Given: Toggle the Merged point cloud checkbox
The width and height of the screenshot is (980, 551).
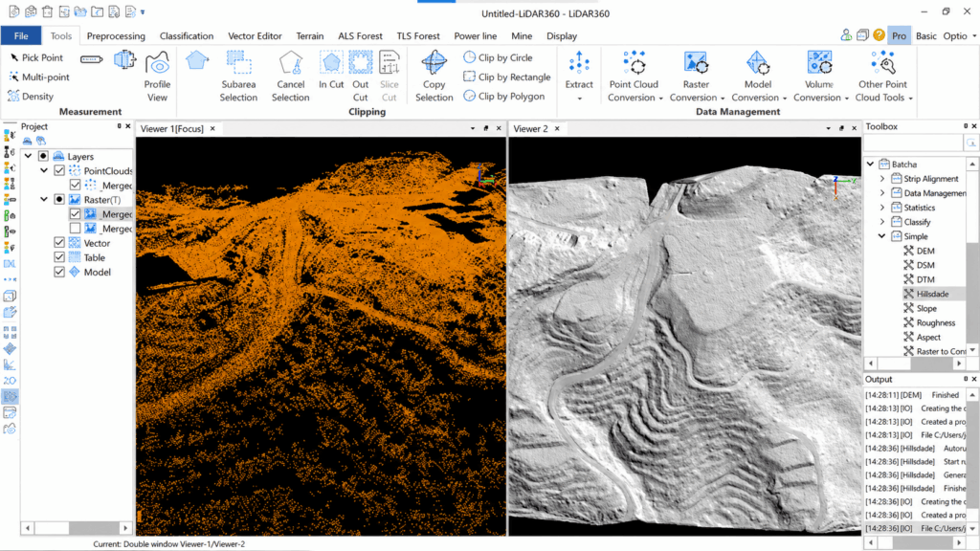Looking at the screenshot, I should [x=75, y=185].
